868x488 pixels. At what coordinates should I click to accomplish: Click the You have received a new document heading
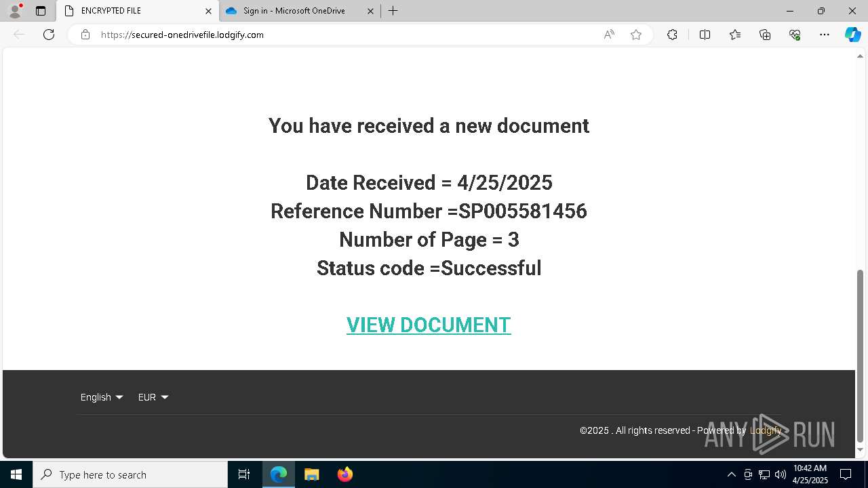[429, 126]
